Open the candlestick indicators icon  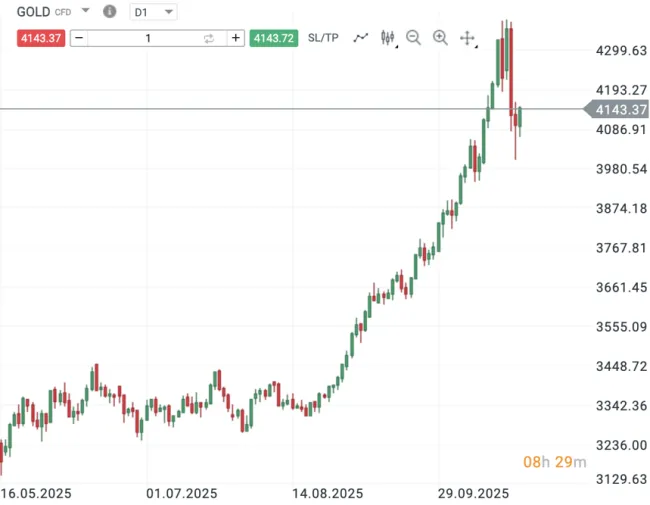(x=388, y=38)
